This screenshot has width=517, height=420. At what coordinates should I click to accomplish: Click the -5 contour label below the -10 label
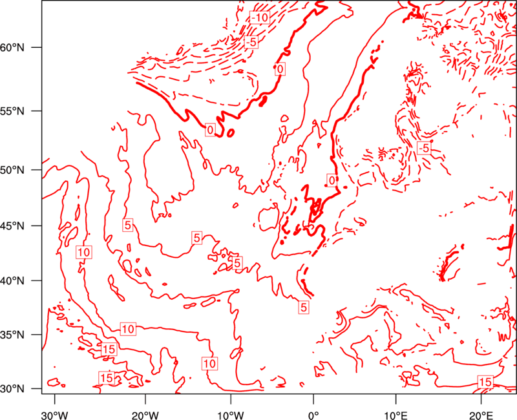tap(251, 42)
